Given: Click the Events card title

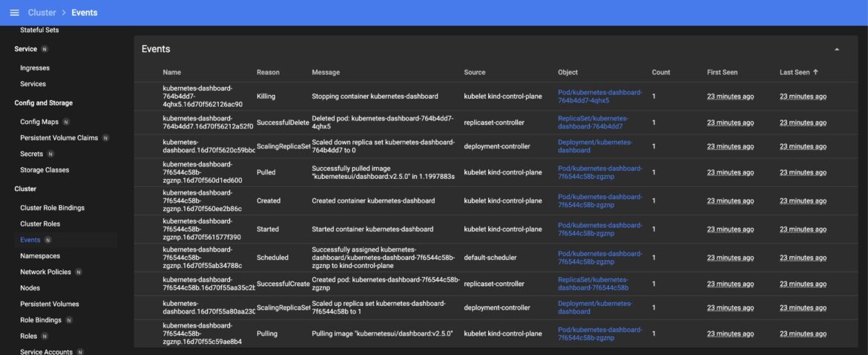Looking at the screenshot, I should pos(156,49).
